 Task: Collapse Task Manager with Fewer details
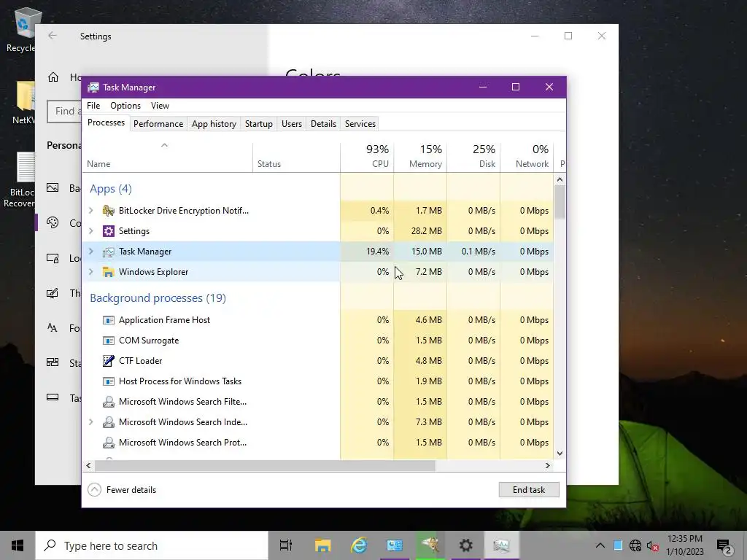coord(122,490)
